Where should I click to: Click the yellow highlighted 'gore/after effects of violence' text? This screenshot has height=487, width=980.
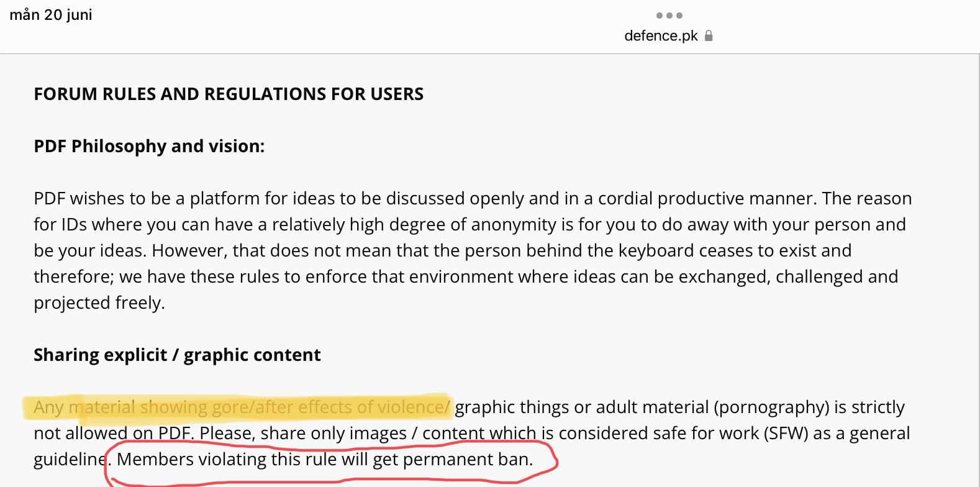330,407
